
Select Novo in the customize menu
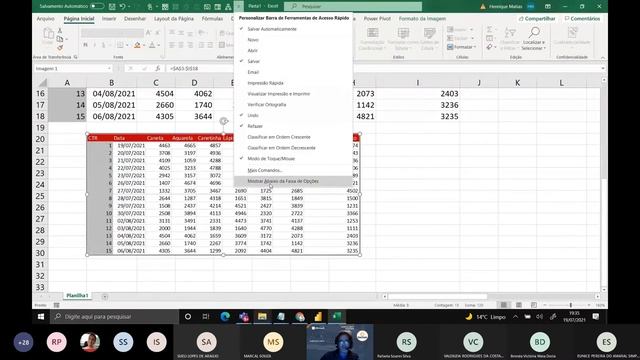[293, 40]
